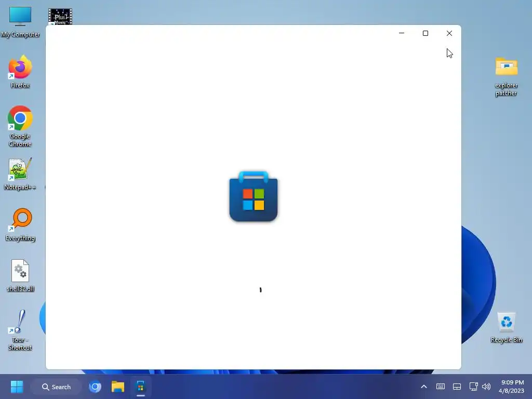532x399 pixels.
Task: Close the Microsoft Store window
Action: click(x=449, y=33)
